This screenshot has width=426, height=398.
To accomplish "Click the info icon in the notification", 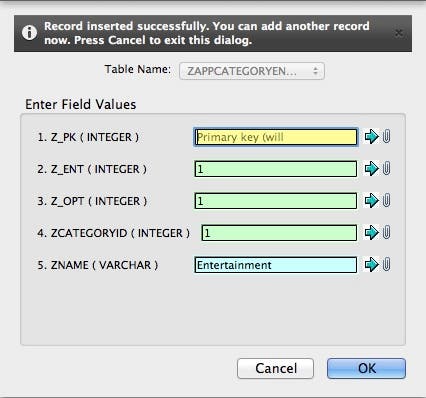I will tap(29, 33).
